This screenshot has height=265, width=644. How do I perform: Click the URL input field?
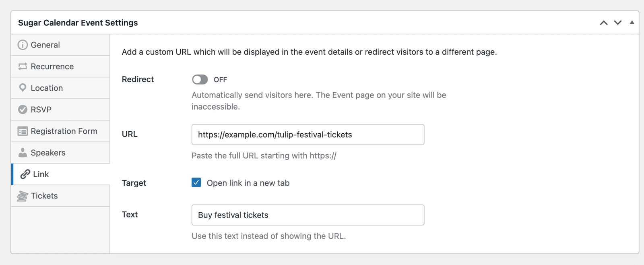tap(308, 135)
